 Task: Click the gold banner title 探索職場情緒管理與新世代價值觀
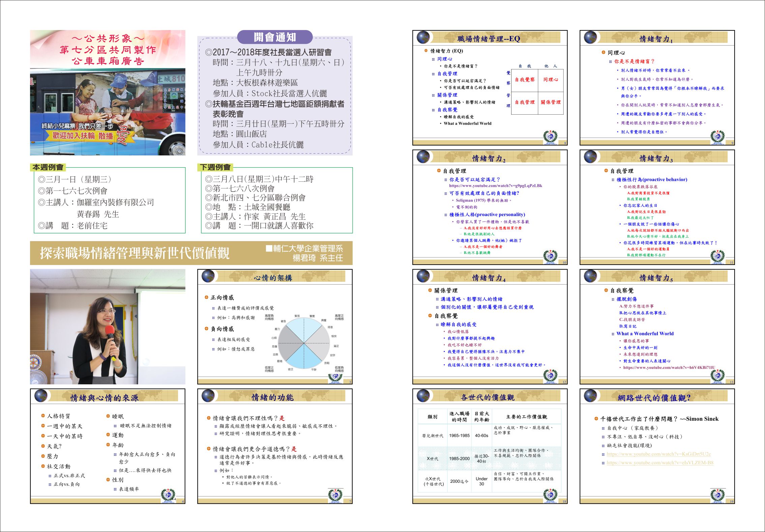135,253
